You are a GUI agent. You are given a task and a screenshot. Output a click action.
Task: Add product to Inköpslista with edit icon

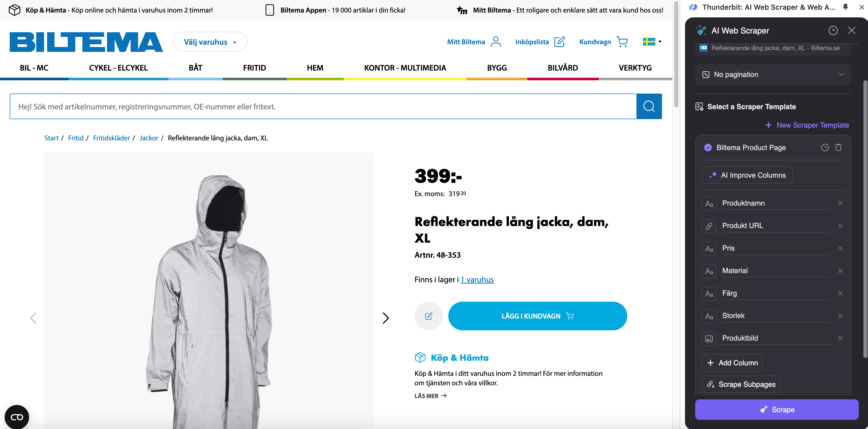[x=428, y=316]
